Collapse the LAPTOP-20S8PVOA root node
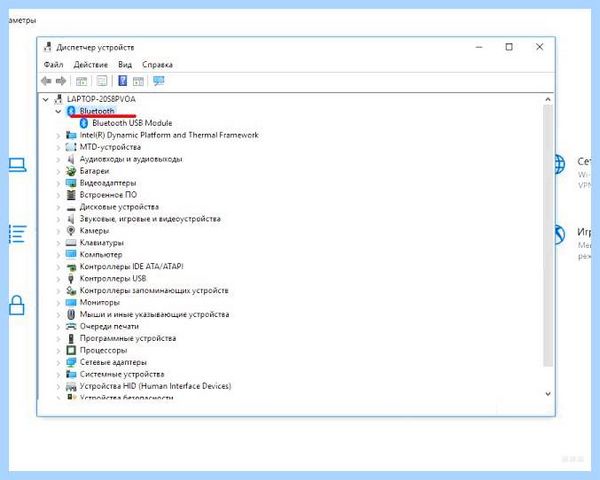This screenshot has width=600, height=480. pyautogui.click(x=46, y=100)
